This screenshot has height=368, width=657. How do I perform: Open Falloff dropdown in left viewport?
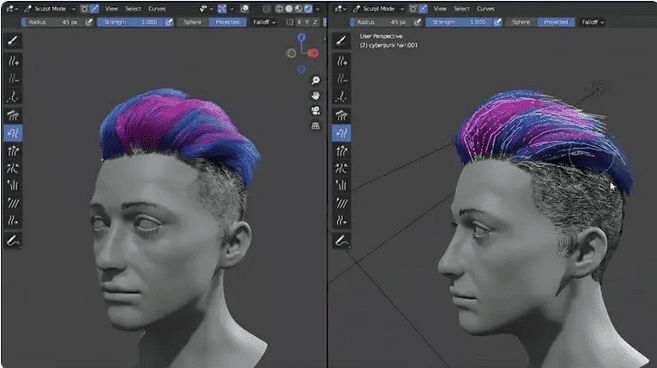264,22
